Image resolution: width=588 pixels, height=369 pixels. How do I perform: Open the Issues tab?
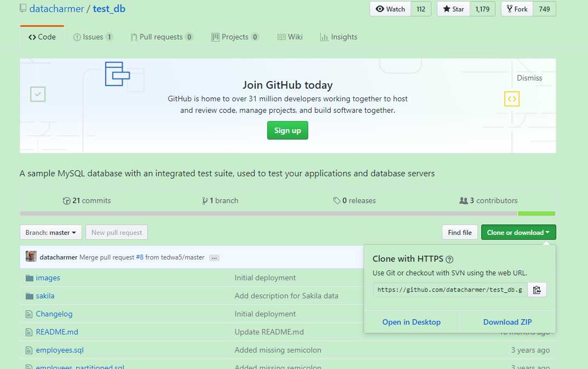pos(93,37)
